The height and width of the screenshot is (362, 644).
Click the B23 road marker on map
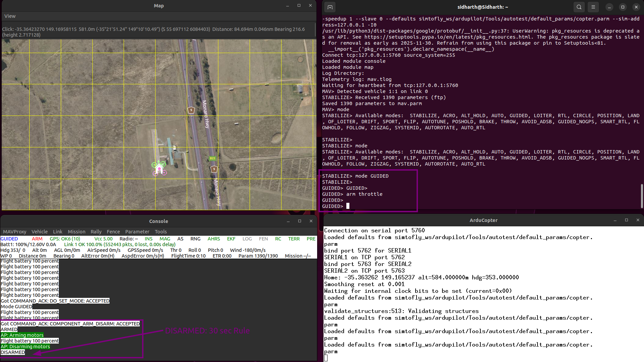point(212,158)
